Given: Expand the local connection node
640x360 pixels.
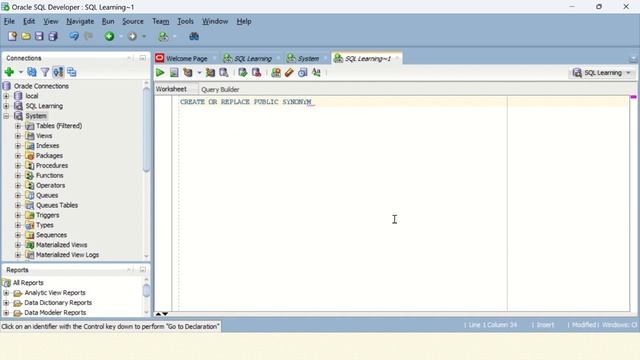Looking at the screenshot, I should coord(6,96).
